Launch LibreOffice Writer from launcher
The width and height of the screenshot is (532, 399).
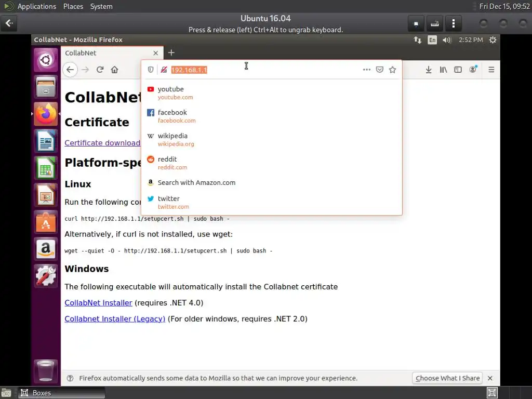click(x=46, y=141)
